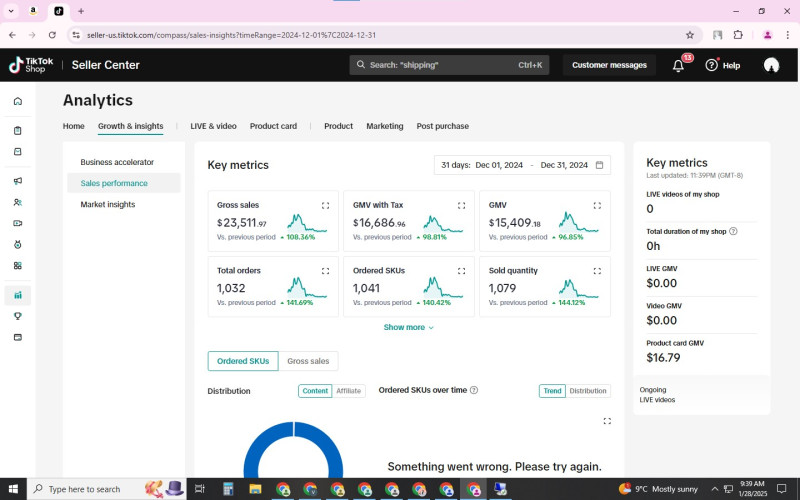Expand the Ordered SKUs over time chart
Image resolution: width=800 pixels, height=500 pixels.
tap(607, 421)
